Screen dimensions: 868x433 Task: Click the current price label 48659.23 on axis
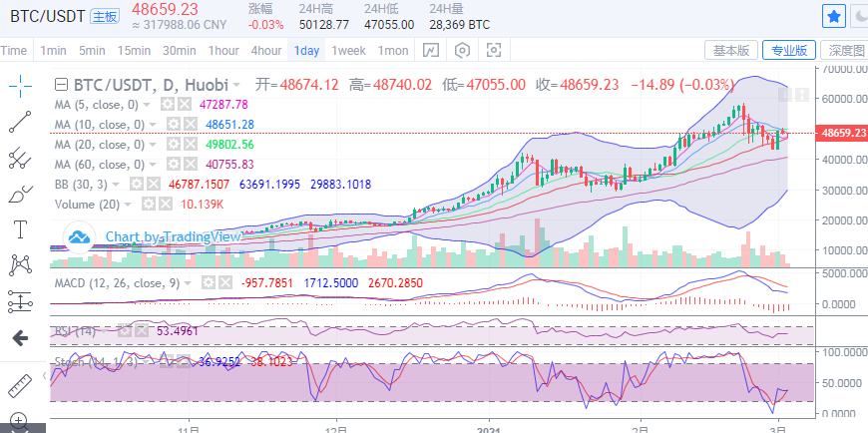coord(843,133)
